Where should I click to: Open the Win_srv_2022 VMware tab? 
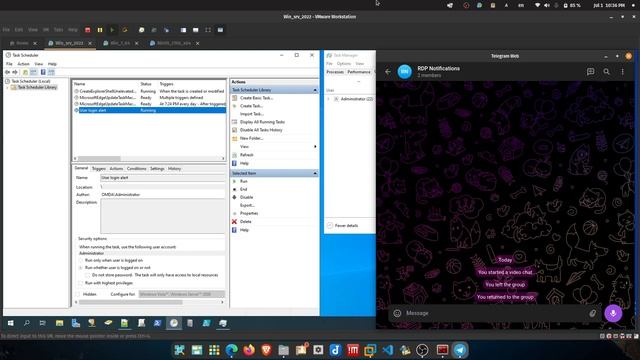pyautogui.click(x=69, y=43)
